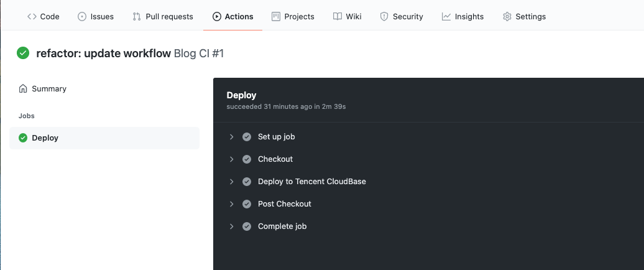The height and width of the screenshot is (270, 644).
Task: Open the Insights tab
Action: [x=462, y=17]
